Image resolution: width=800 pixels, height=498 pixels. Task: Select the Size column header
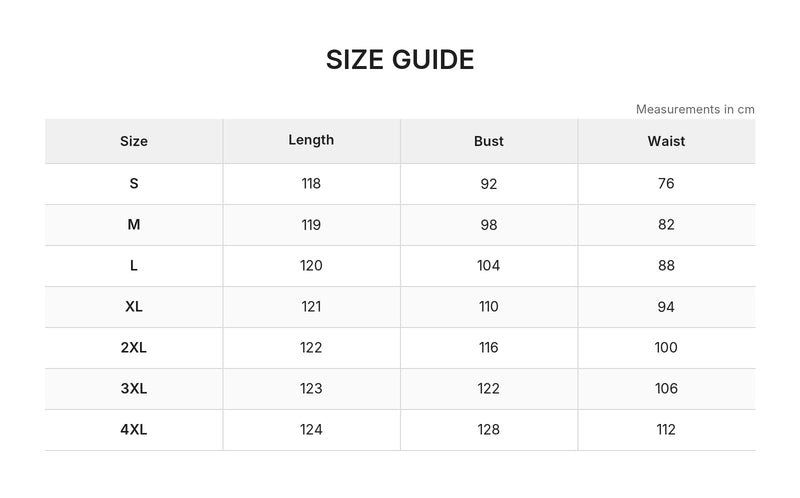point(134,141)
